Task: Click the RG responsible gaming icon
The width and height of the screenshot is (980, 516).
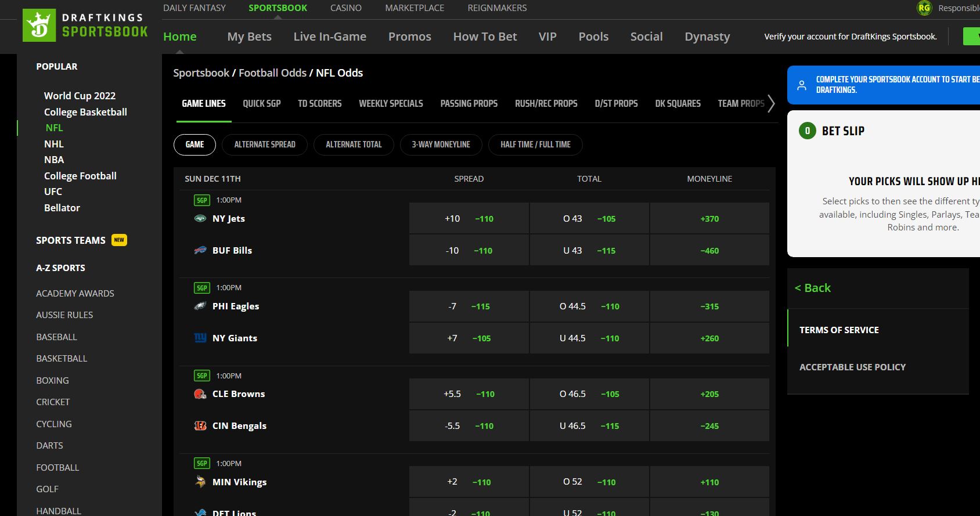Action: click(x=924, y=8)
